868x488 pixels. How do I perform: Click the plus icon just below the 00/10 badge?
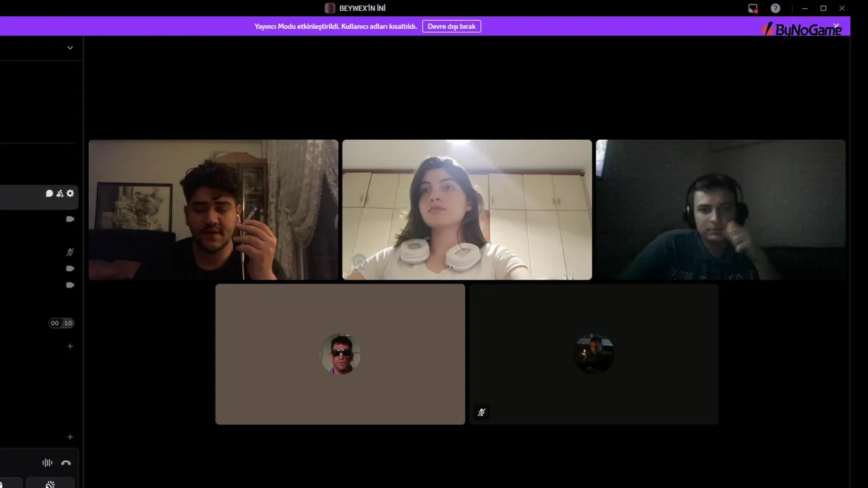pos(70,346)
